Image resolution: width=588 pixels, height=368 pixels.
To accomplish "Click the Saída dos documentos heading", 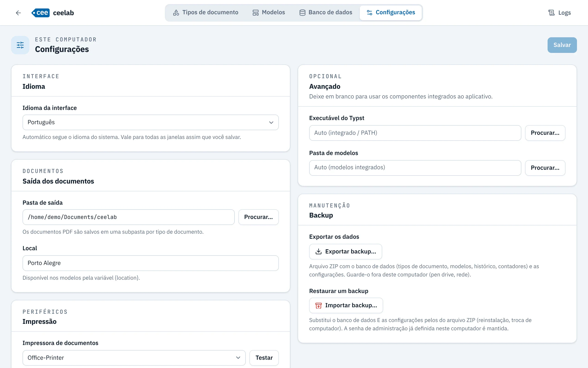I will pos(58,181).
